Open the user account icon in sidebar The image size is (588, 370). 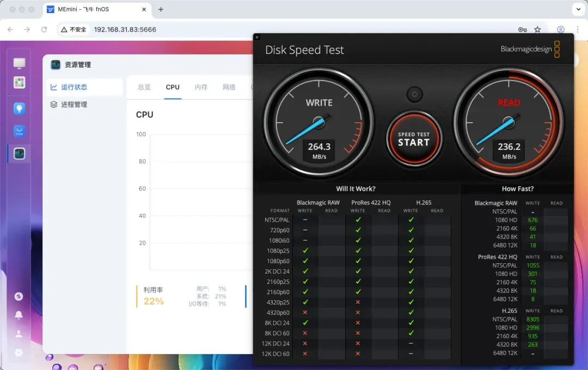coord(19,333)
